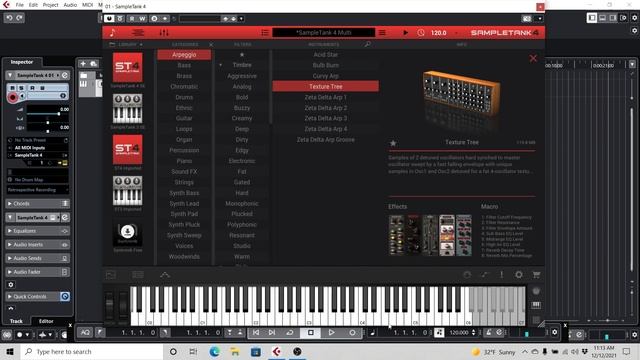640x360 pixels.
Task: Open the Library dropdown
Action: 127,44
